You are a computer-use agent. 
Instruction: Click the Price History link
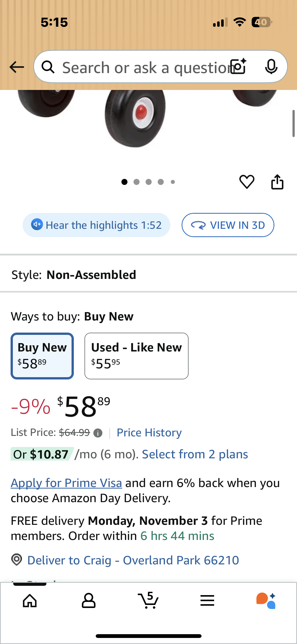pyautogui.click(x=149, y=433)
